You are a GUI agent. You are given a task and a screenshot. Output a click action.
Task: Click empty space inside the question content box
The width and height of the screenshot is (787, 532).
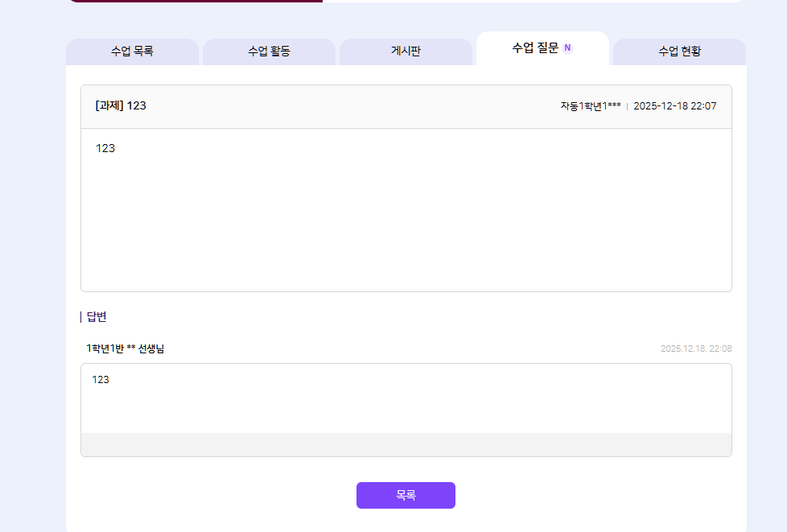406,225
